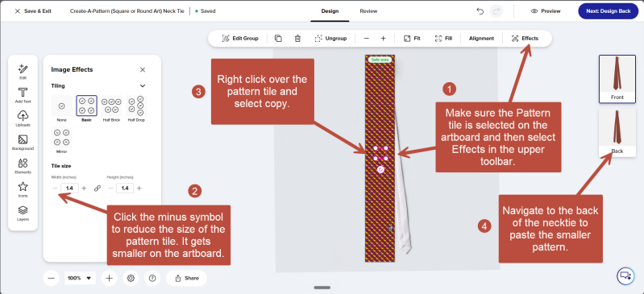The image size is (644, 294).
Task: Open the Icons panel
Action: click(x=23, y=189)
